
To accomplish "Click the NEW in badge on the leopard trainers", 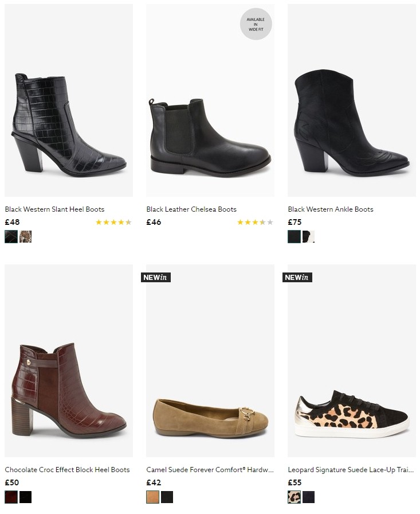I will tap(297, 277).
